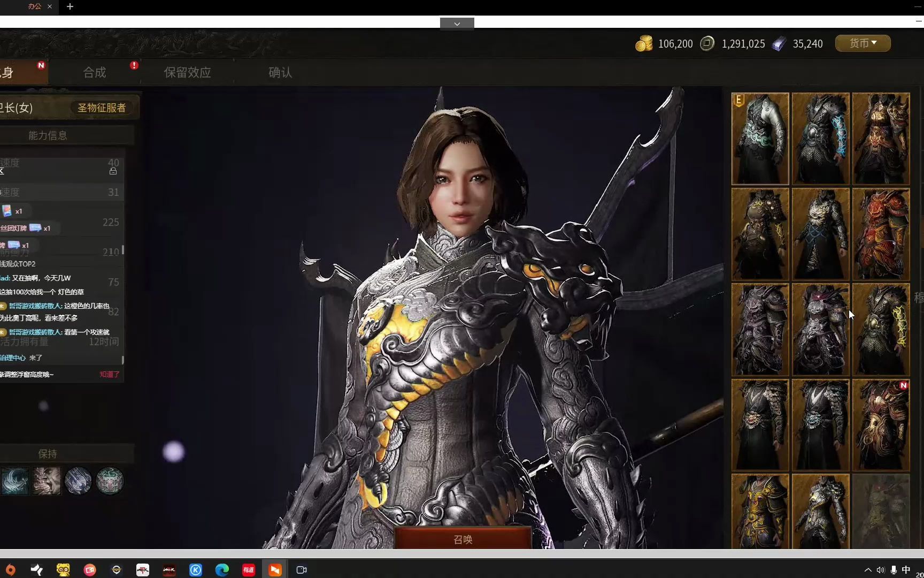Open a new tab with plus button
This screenshot has height=578, width=924.
[70, 6]
